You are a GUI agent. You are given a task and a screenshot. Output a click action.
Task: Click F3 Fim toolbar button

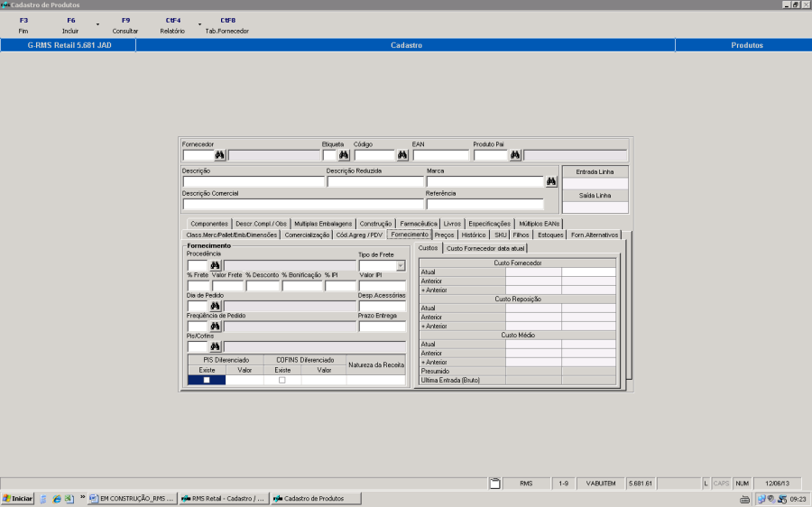23,25
